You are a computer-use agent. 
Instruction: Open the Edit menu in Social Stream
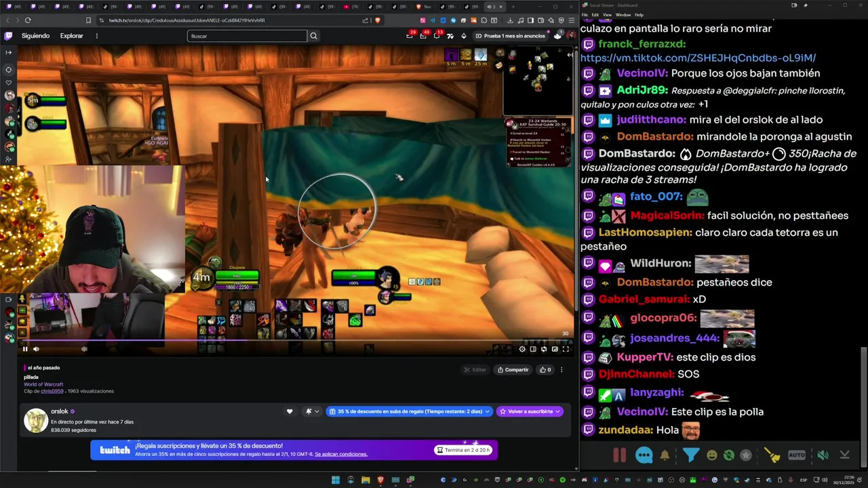(595, 15)
